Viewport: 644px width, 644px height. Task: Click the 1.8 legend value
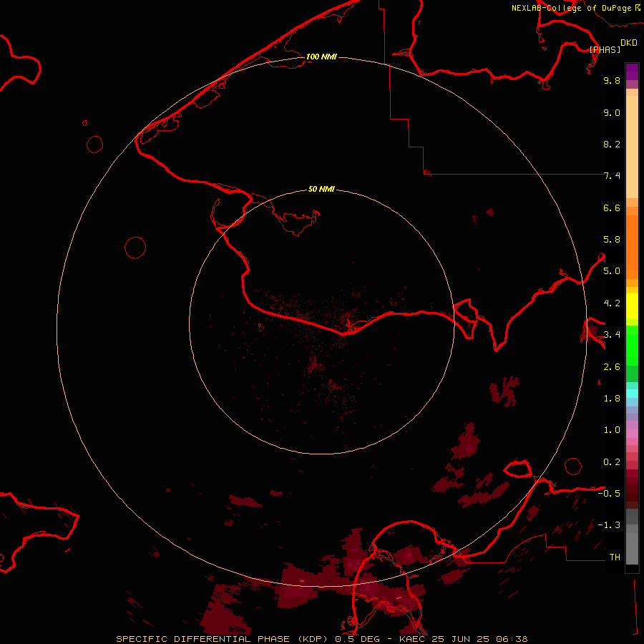coord(612,399)
